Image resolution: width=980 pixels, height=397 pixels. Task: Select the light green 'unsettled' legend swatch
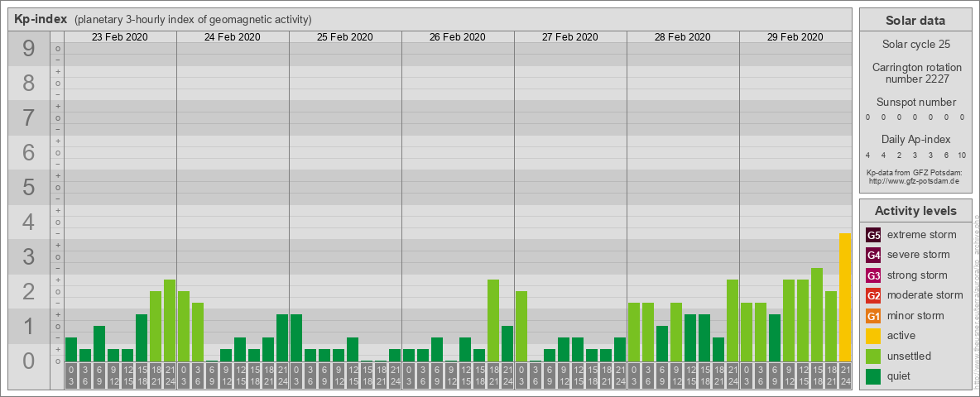[873, 356]
